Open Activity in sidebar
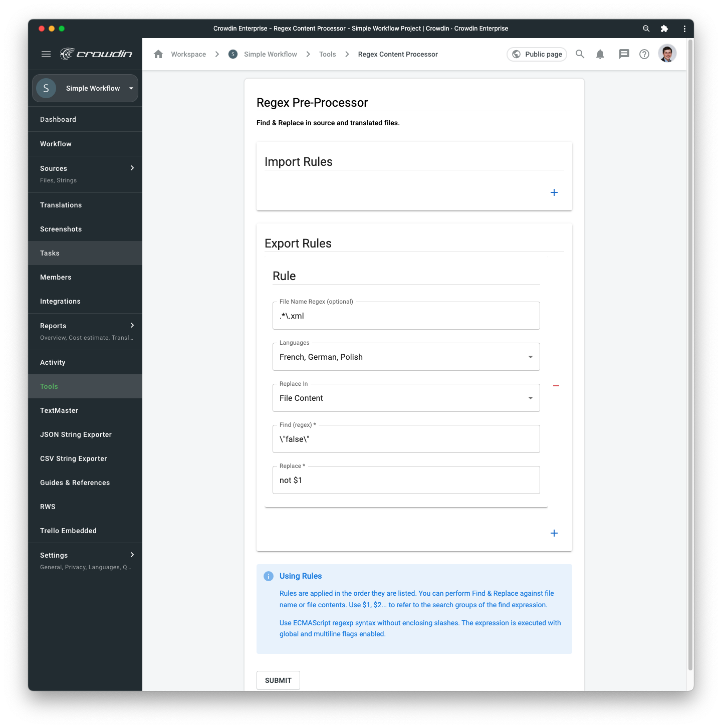Screen dimensions: 722x728 point(85,362)
